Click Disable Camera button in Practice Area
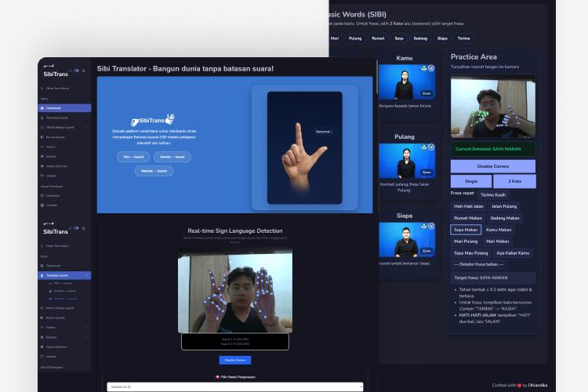The height and width of the screenshot is (392, 588). click(493, 166)
